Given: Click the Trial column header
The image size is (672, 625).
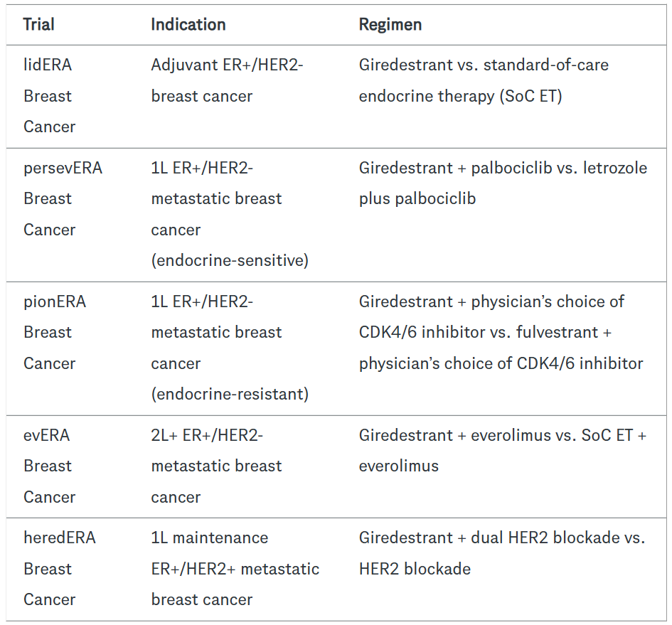Looking at the screenshot, I should (39, 25).
